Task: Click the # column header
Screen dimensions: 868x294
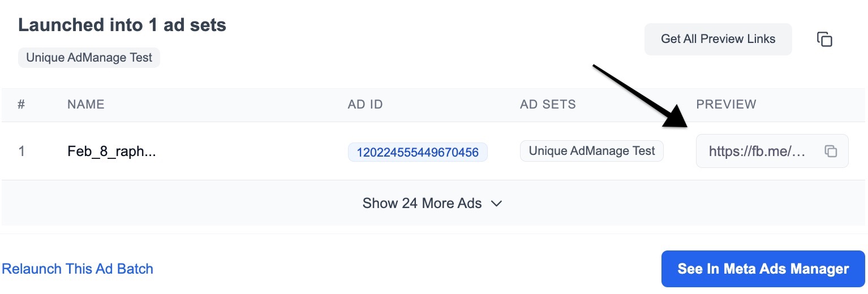Action: pyautogui.click(x=22, y=105)
